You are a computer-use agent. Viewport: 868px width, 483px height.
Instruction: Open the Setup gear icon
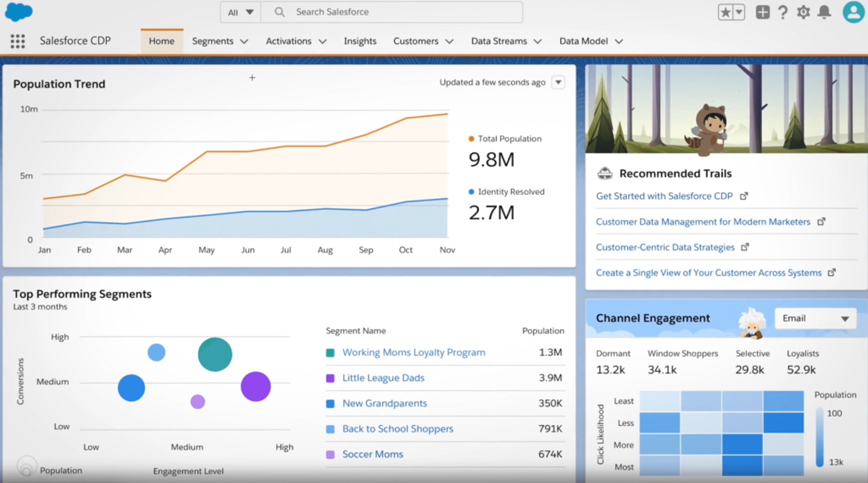point(803,12)
